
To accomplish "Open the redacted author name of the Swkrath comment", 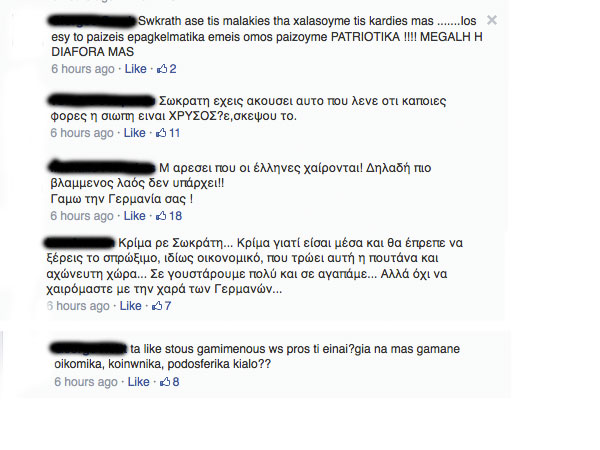I will click(92, 21).
